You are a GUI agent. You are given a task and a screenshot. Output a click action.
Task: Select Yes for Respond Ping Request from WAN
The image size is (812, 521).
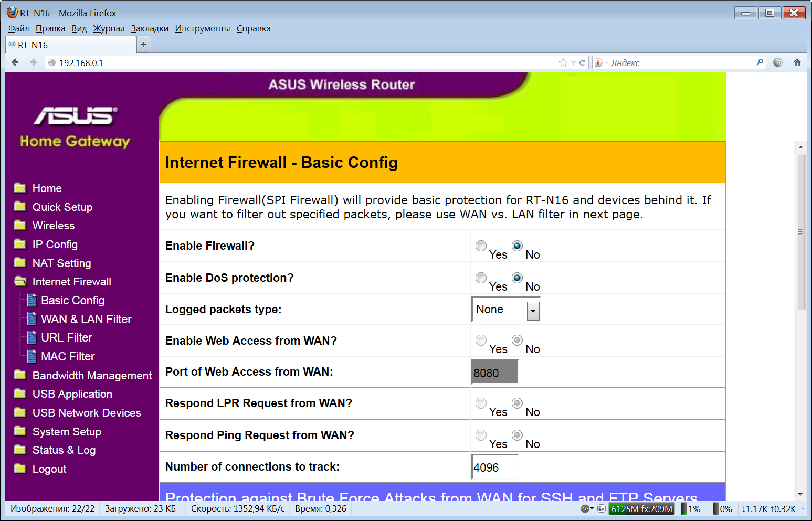481,435
